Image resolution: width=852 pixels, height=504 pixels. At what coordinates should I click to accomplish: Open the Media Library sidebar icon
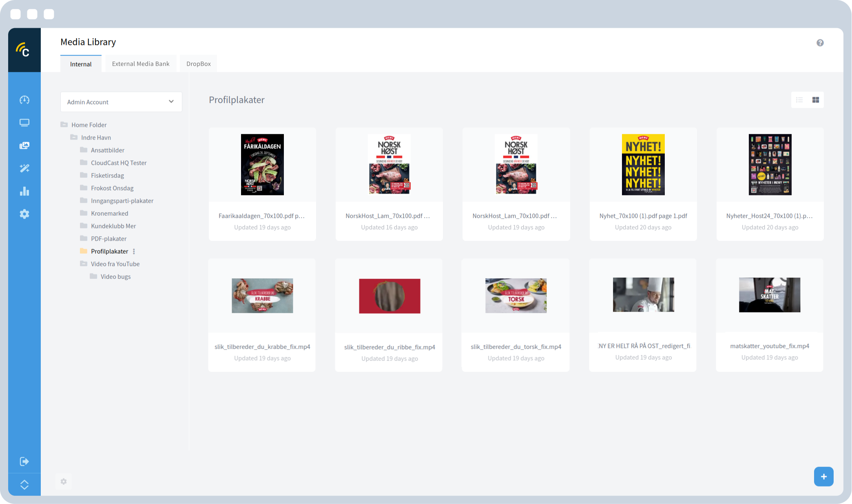click(24, 145)
